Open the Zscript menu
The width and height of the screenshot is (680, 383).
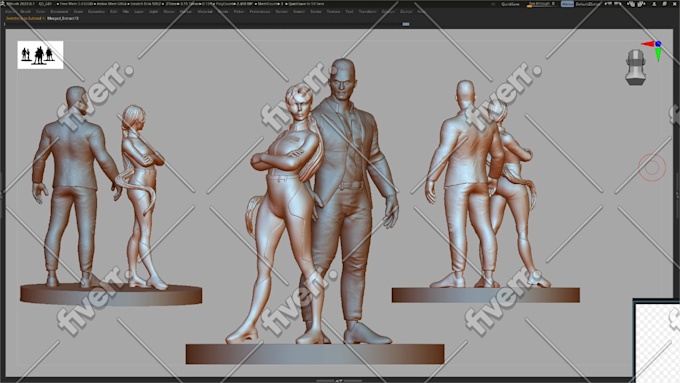tap(406, 12)
